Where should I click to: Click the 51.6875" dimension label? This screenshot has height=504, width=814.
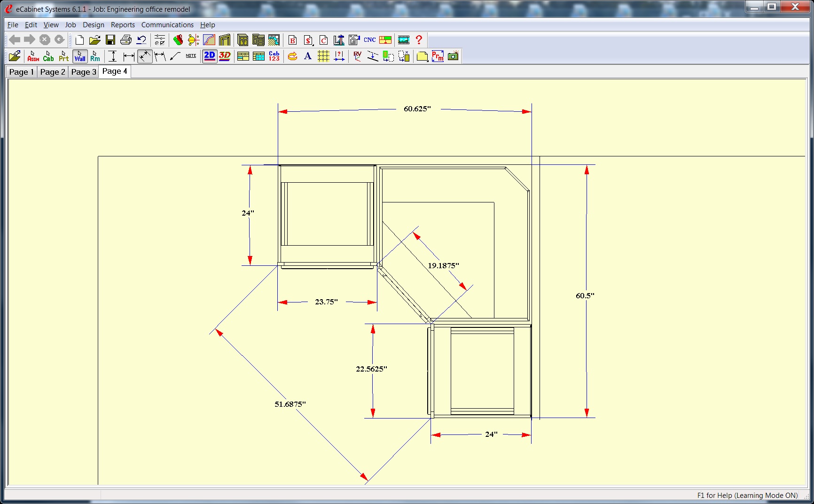(290, 404)
